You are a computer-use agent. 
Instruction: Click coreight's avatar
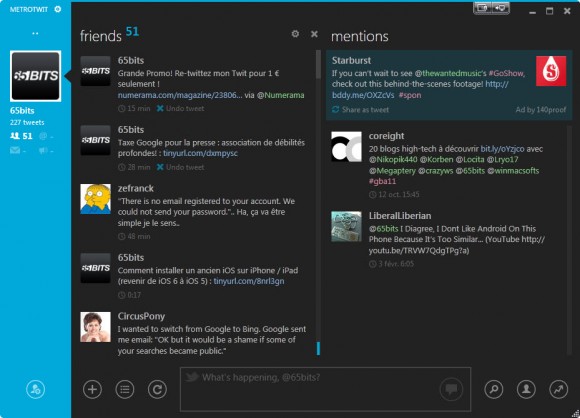tap(346, 146)
